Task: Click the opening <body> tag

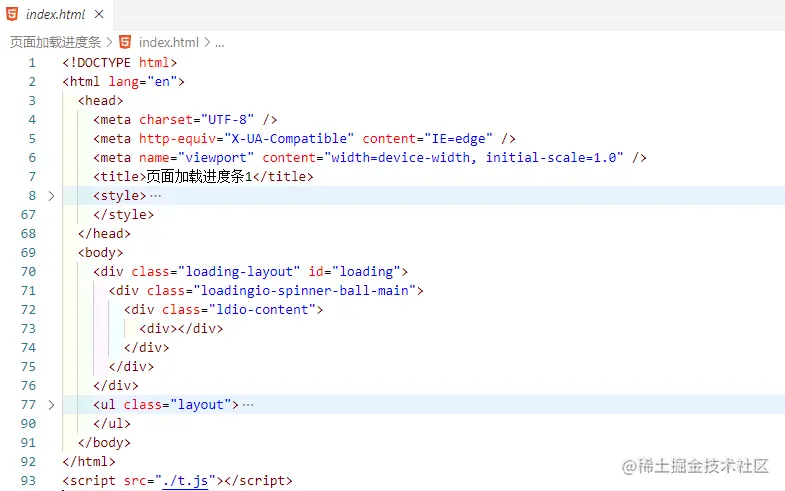Action: (x=101, y=253)
